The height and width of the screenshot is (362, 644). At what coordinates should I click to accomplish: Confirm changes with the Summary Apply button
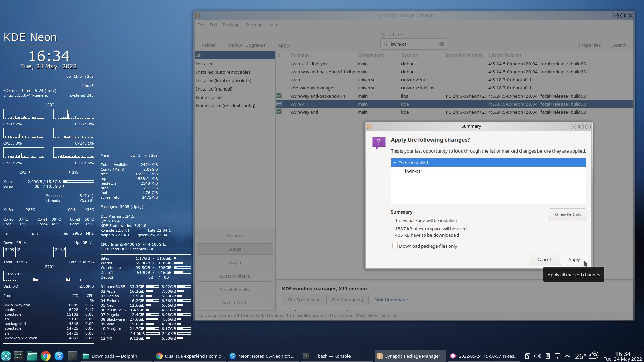tap(574, 259)
